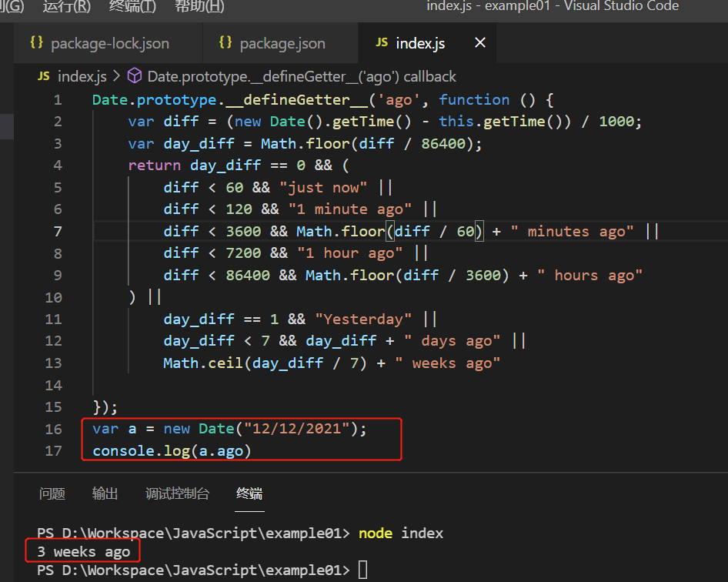Open the 调试控制台 panel tab
The image size is (728, 582).
pos(177,493)
